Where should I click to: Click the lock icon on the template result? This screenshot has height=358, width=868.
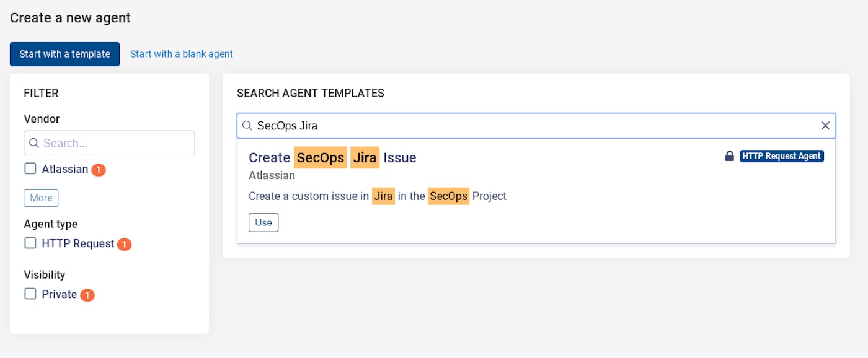[x=730, y=156]
